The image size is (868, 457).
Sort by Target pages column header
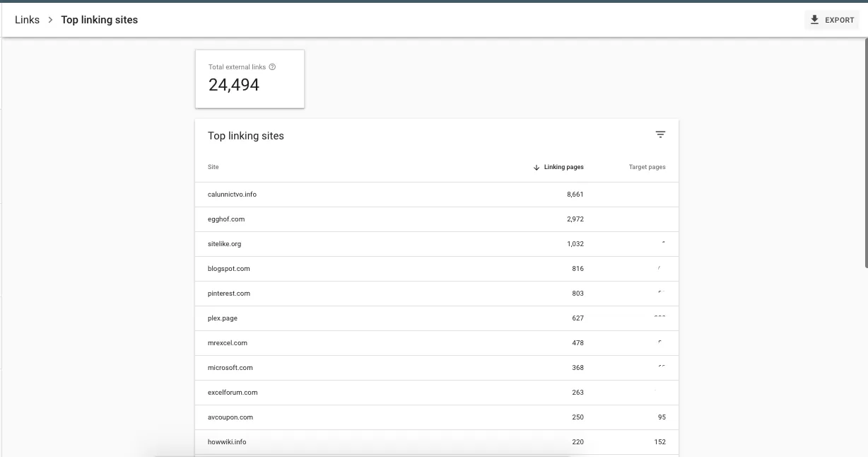647,168
